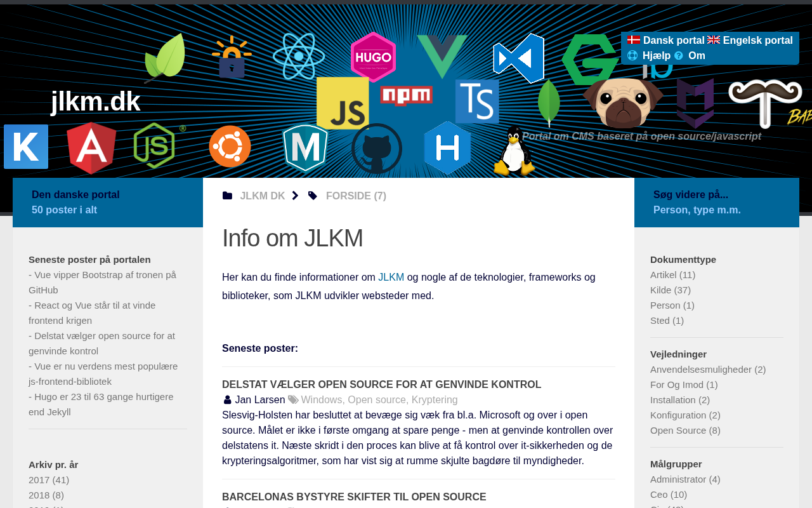Open the Delstat vælger open source article heading
812x508 pixels.
381,385
